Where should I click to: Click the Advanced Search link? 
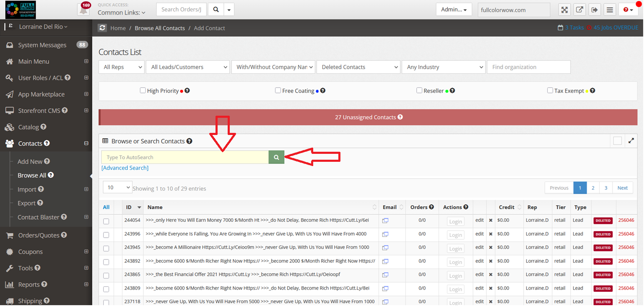[x=125, y=168]
